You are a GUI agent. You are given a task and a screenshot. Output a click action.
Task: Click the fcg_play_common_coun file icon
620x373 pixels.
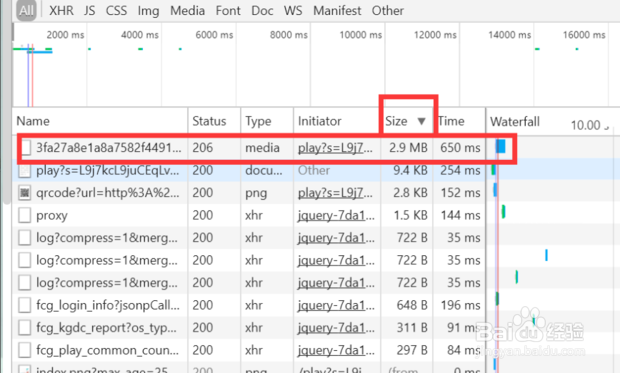coord(25,350)
